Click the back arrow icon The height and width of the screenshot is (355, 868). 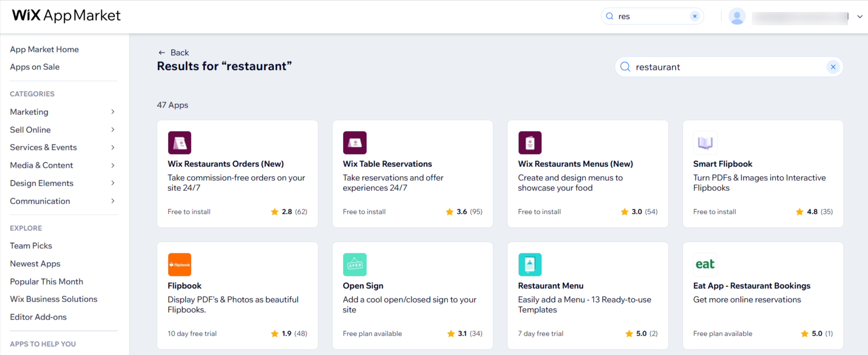[x=162, y=52]
